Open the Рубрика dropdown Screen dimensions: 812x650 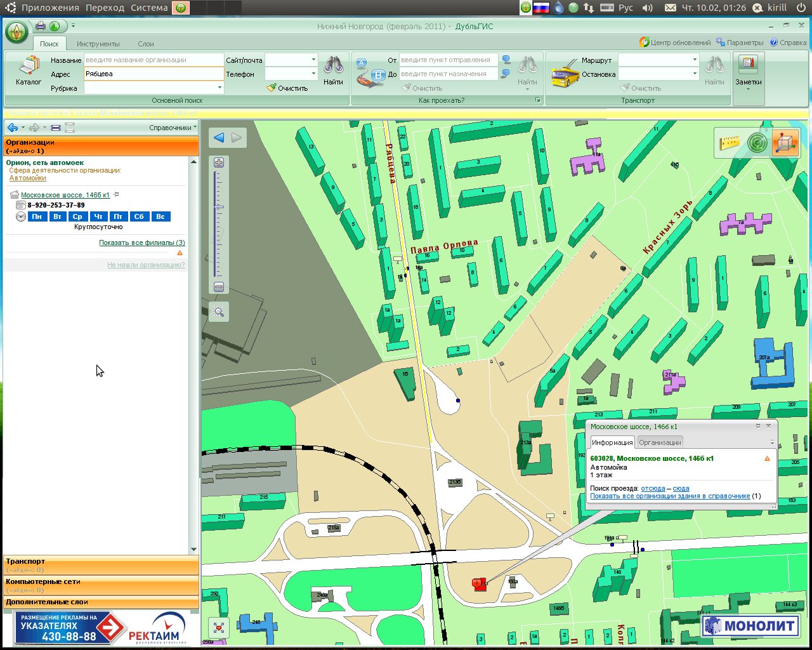[219, 88]
